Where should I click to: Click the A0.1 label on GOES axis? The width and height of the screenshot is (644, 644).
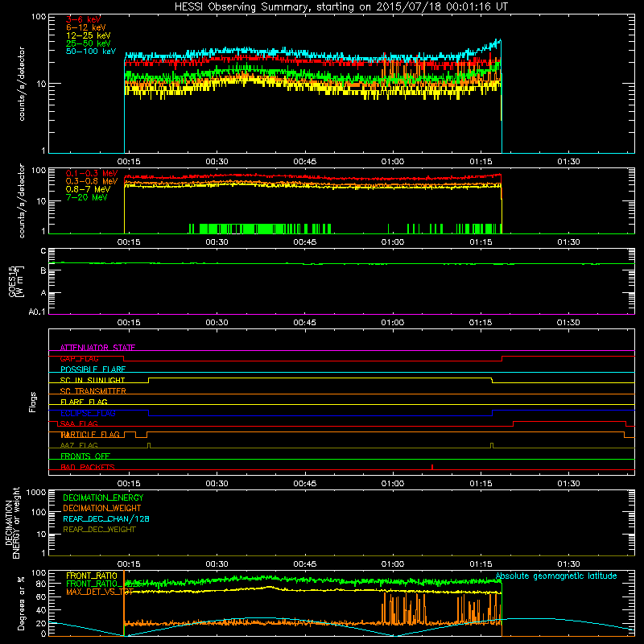(37, 312)
